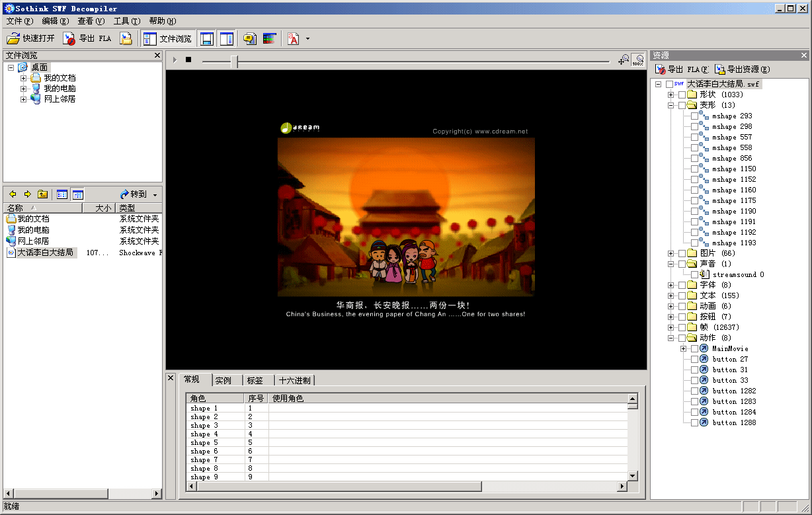
Task: Sort file list by the 名称 column header
Action: [42, 208]
